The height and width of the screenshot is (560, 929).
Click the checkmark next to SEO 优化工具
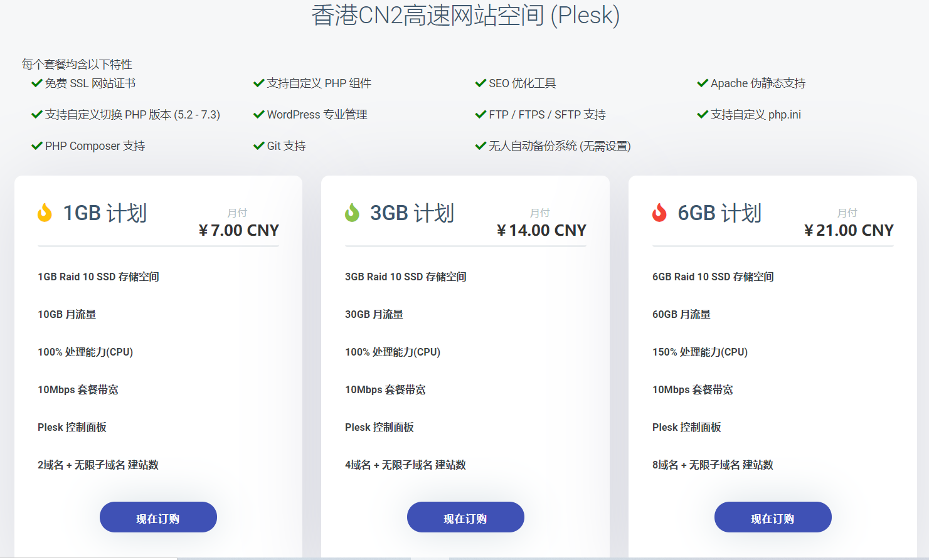[480, 83]
